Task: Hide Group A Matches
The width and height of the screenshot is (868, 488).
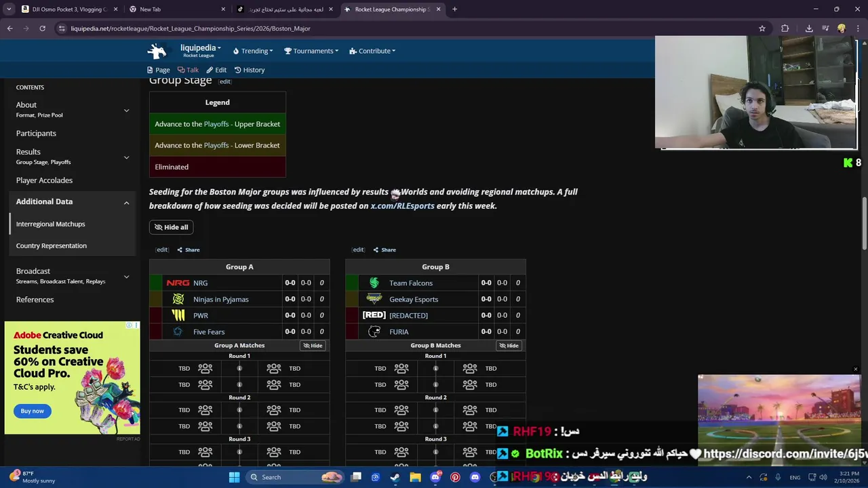Action: (x=313, y=346)
